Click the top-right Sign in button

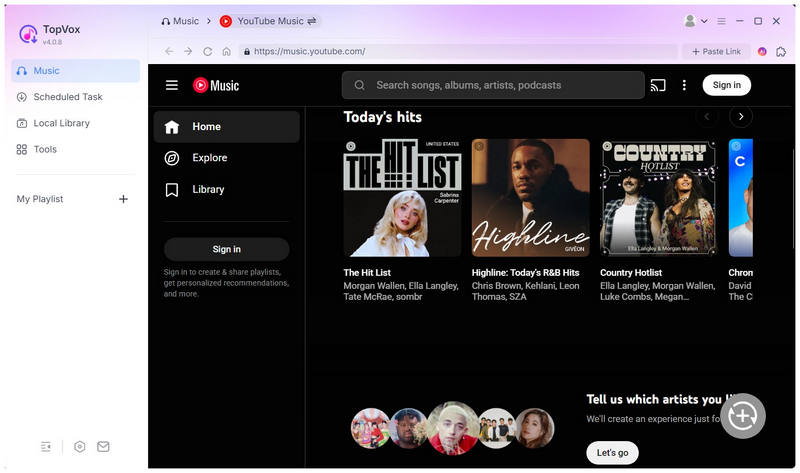click(x=727, y=85)
